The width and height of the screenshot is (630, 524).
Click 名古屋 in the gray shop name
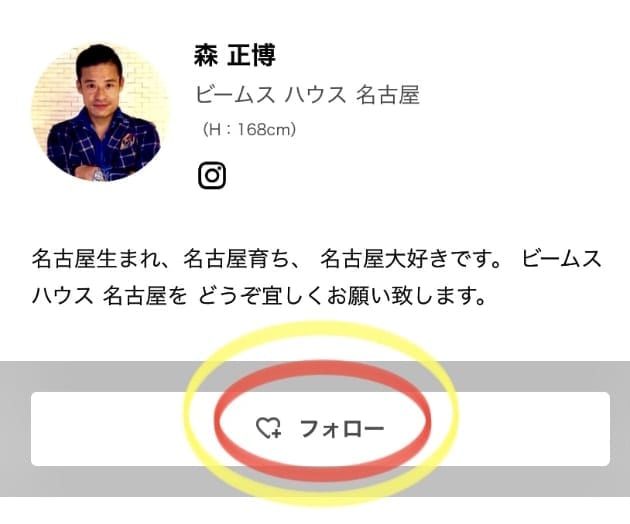coord(388,95)
